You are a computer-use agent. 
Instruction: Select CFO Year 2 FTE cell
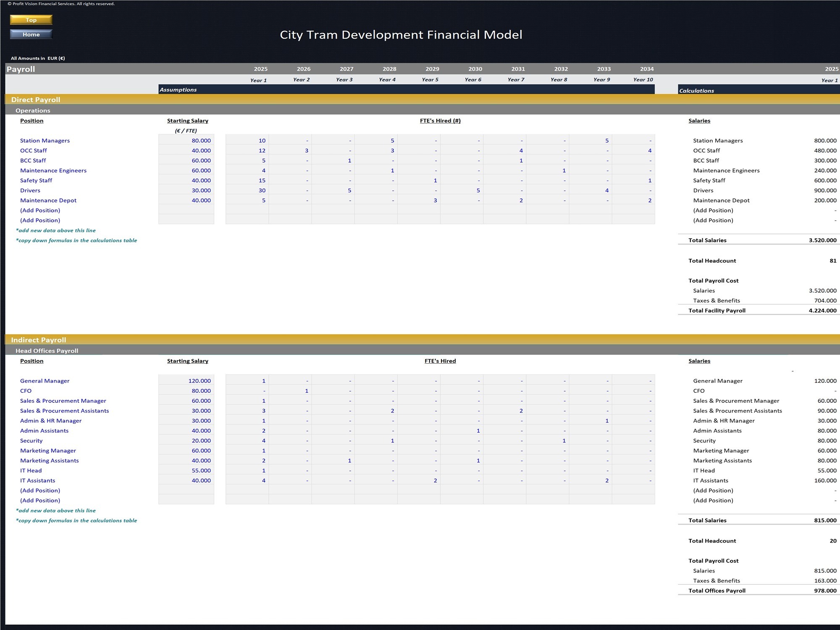click(x=290, y=391)
